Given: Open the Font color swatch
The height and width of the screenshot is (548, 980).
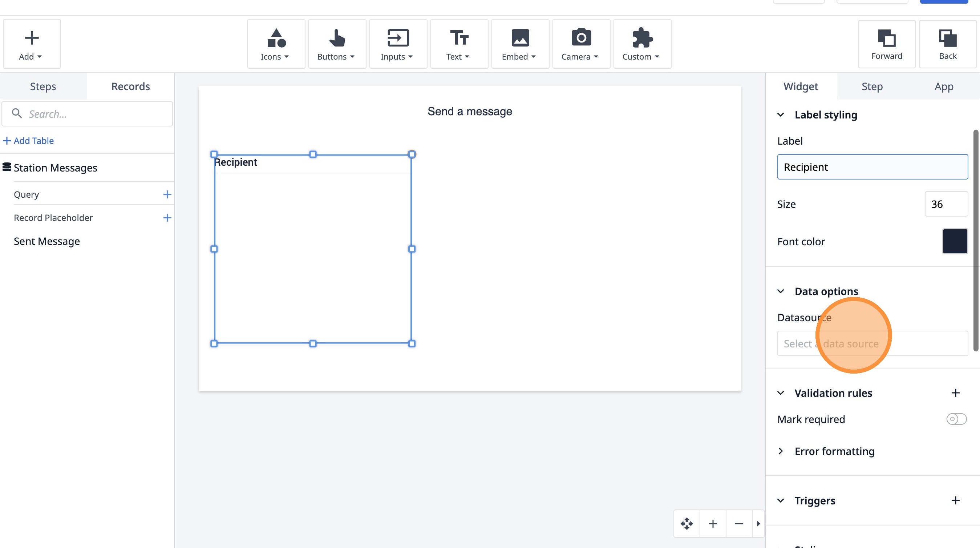Looking at the screenshot, I should point(955,241).
